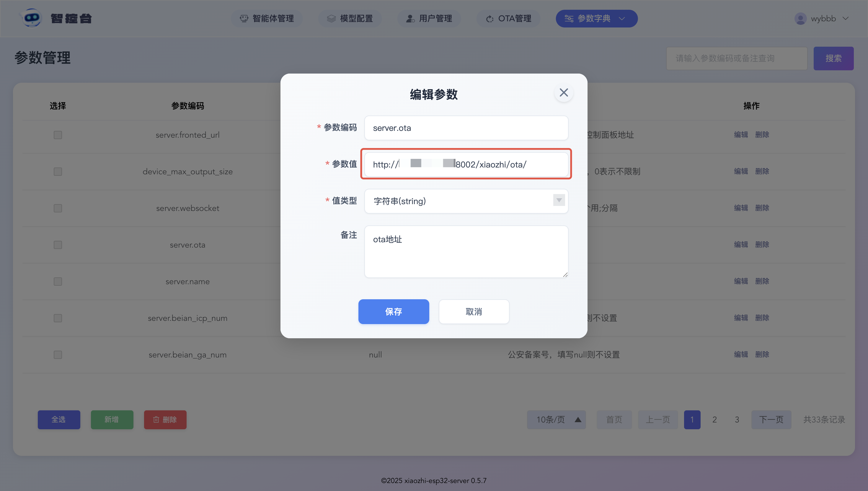Click the 参数字典 sliders icon
Viewport: 868px width, 491px height.
point(569,19)
